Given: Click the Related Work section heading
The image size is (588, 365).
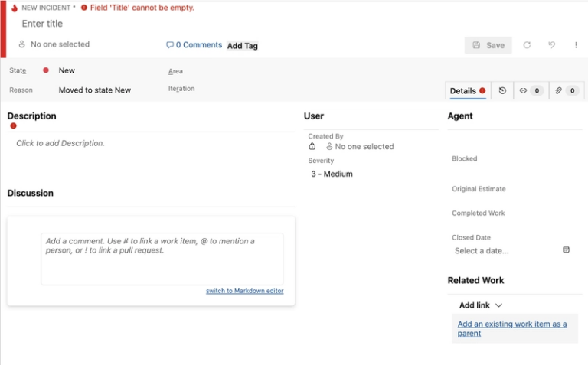Looking at the screenshot, I should [x=476, y=280].
